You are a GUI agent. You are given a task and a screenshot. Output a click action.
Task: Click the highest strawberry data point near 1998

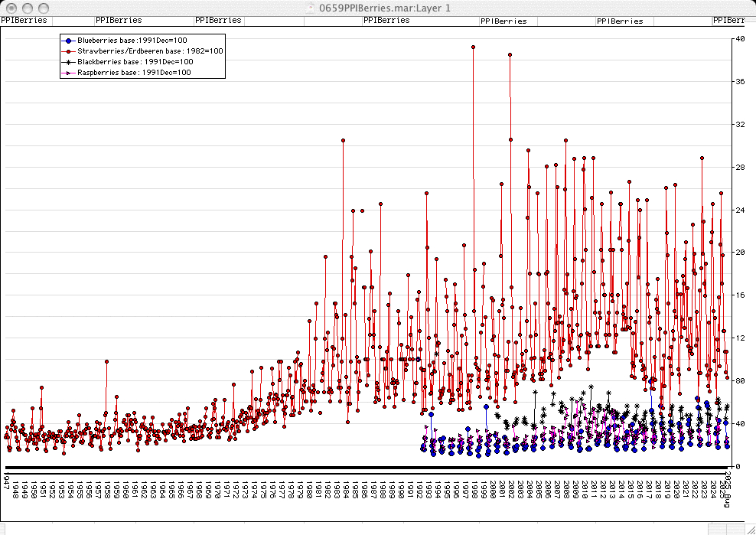tap(473, 47)
